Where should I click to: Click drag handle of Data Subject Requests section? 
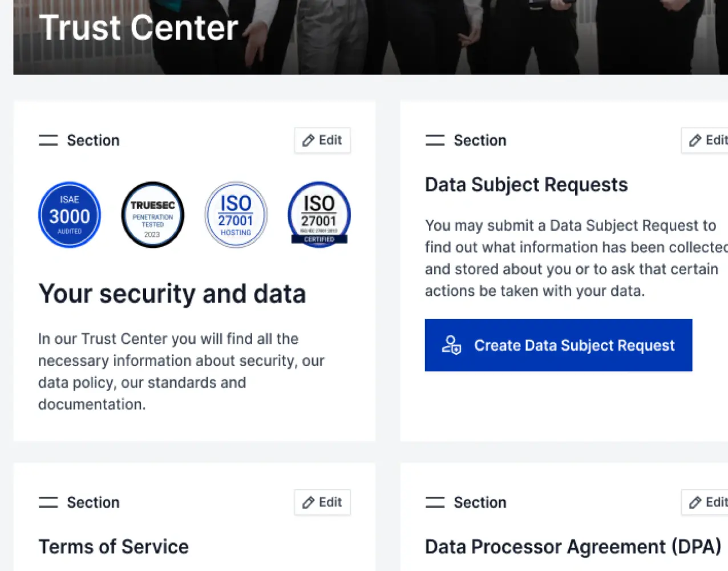click(x=435, y=140)
